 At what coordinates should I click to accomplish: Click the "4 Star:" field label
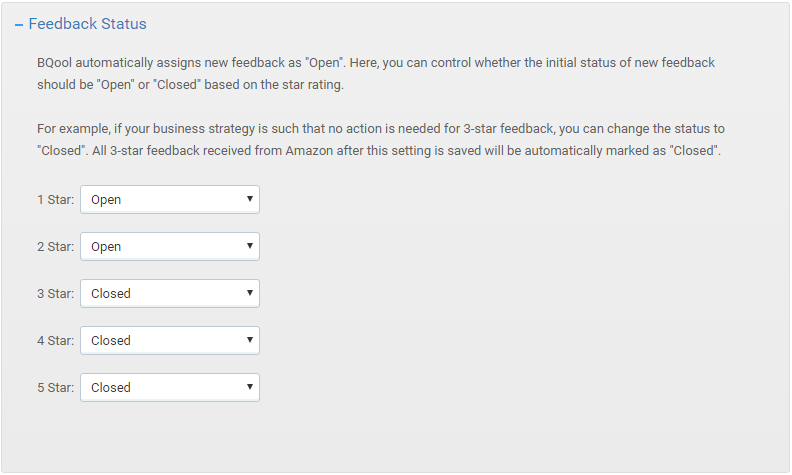[x=56, y=341]
